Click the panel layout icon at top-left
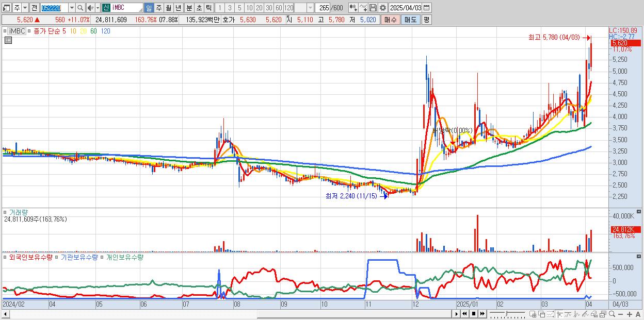The width and height of the screenshot is (644, 320). click(7, 8)
